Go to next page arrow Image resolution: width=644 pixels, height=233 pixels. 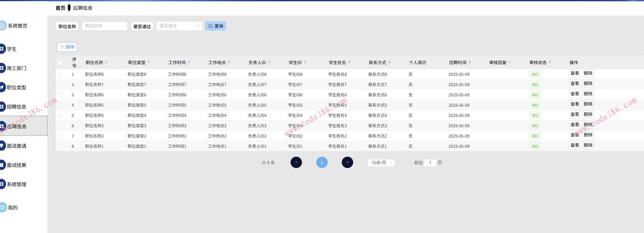click(x=347, y=162)
